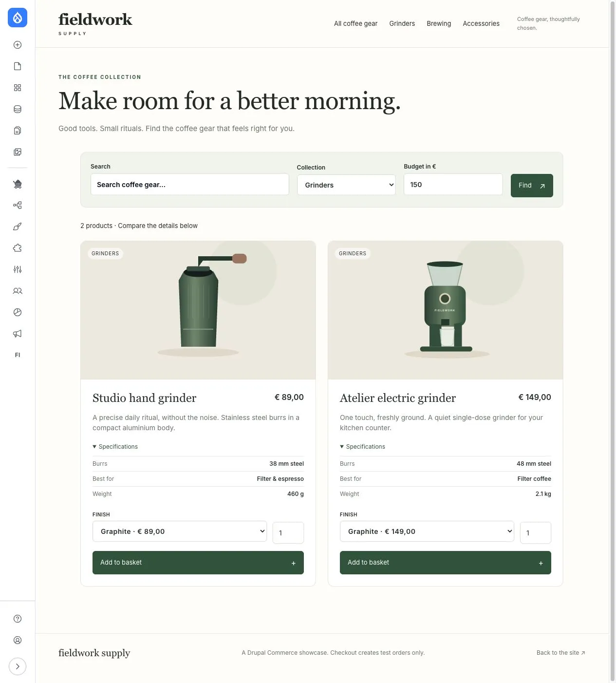Open the Create (plus circle) sidebar icon
Image resolution: width=616 pixels, height=683 pixels.
[18, 45]
